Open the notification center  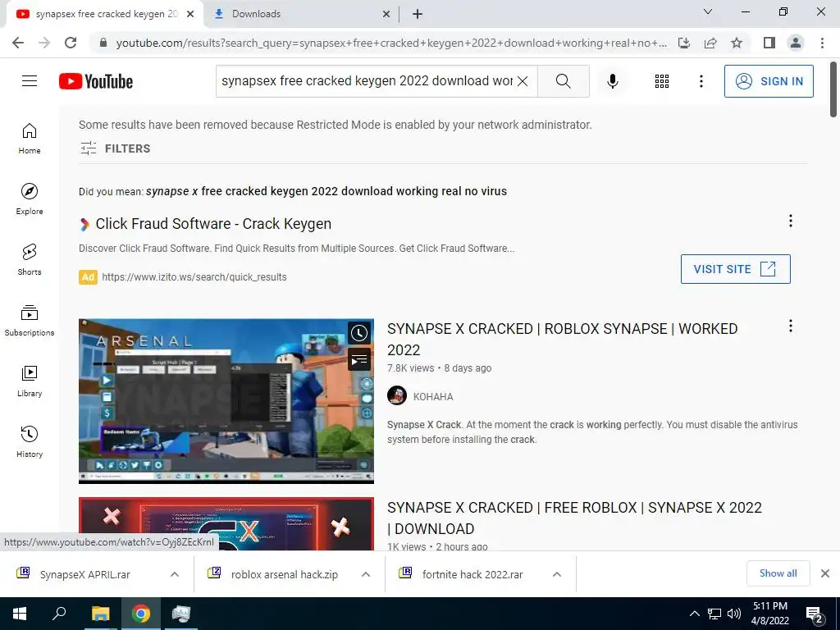click(x=814, y=614)
